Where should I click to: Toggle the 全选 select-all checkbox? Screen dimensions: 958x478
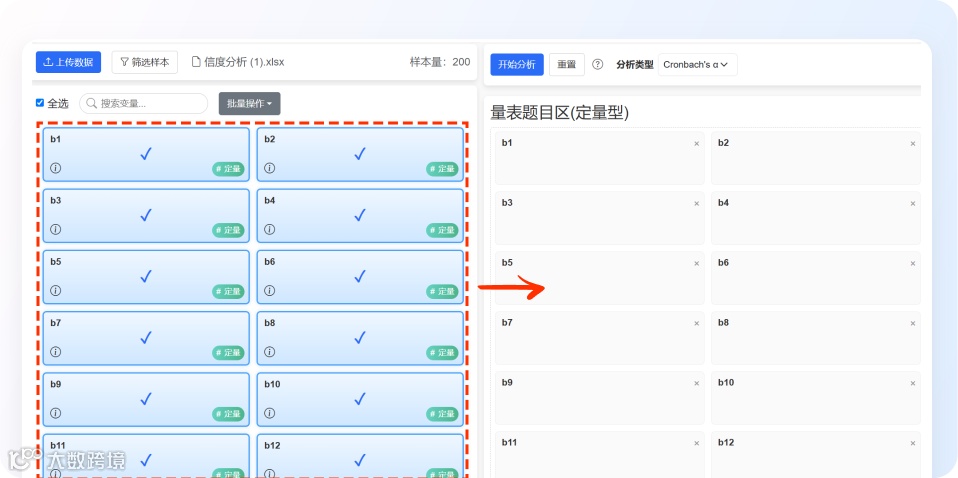pyautogui.click(x=40, y=103)
